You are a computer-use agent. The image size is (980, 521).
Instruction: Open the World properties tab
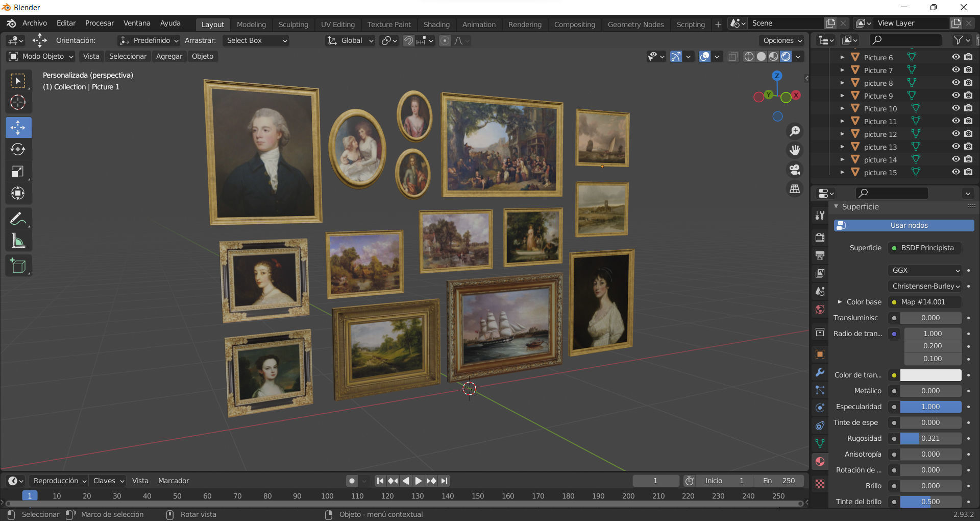click(820, 309)
